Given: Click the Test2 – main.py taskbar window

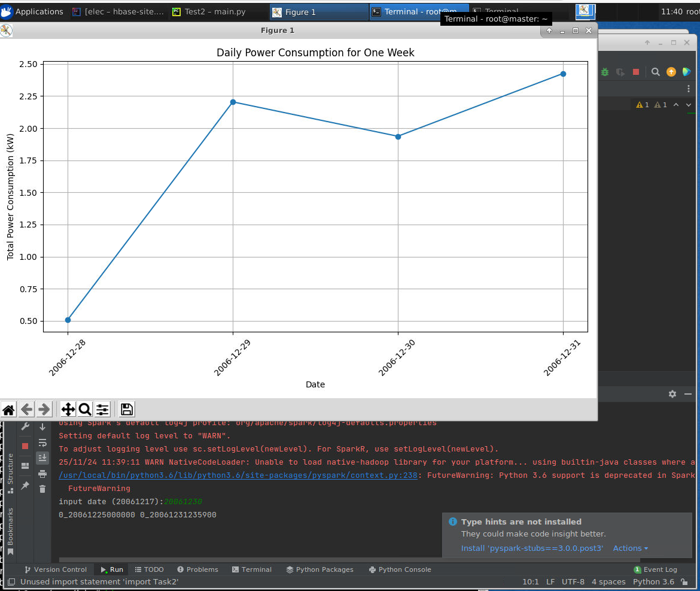Looking at the screenshot, I should coord(208,12).
